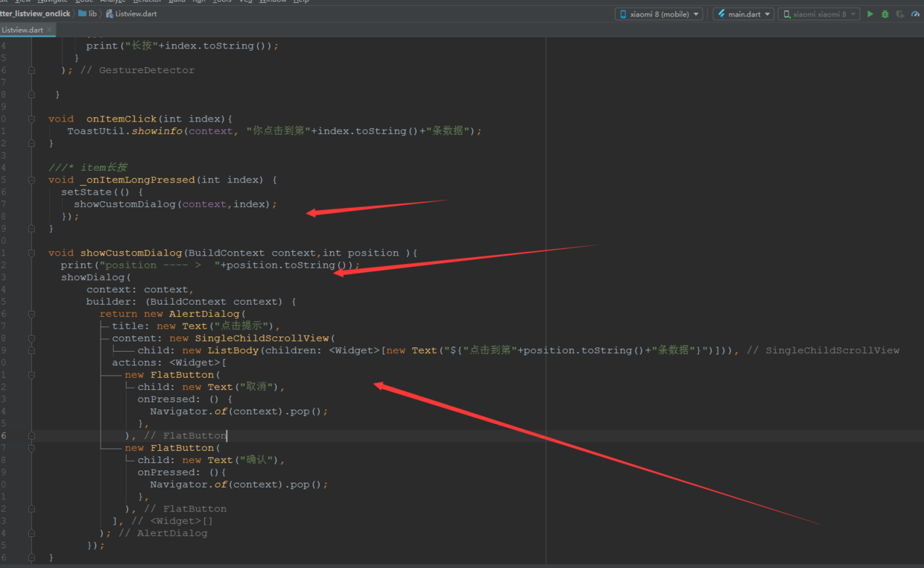Collapse the second FlatButton fold marker
Screen dimensions: 924x568
click(31, 447)
